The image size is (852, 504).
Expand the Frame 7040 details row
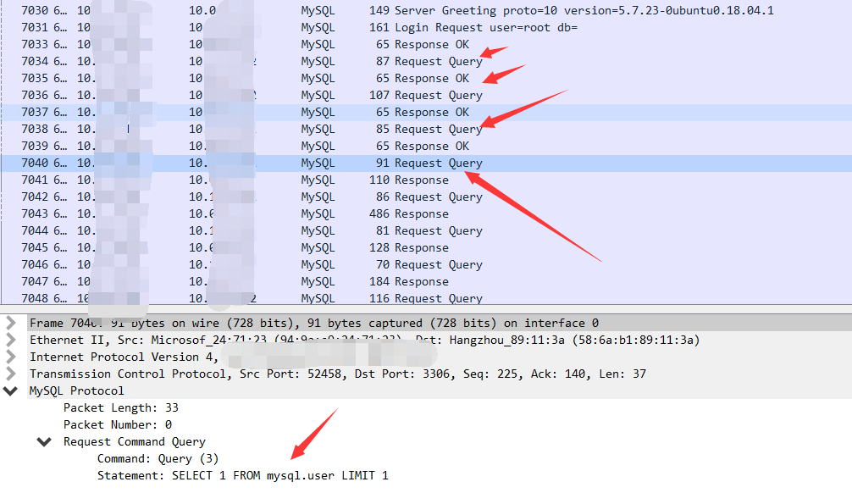coord(11,323)
